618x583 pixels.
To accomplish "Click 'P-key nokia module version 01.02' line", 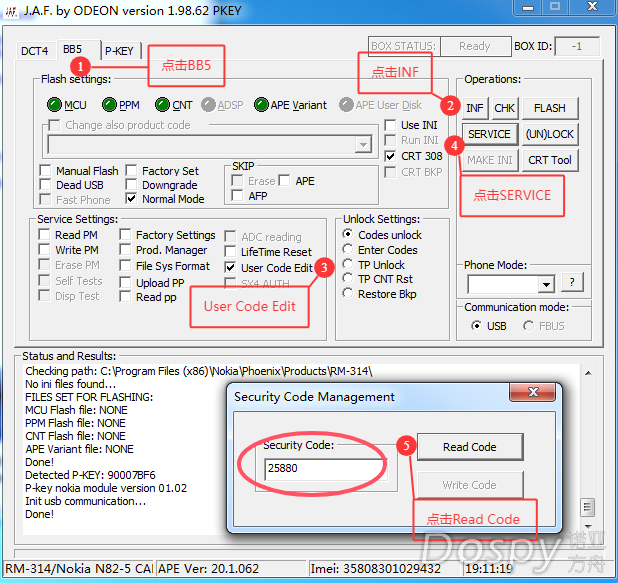I will 106,488.
